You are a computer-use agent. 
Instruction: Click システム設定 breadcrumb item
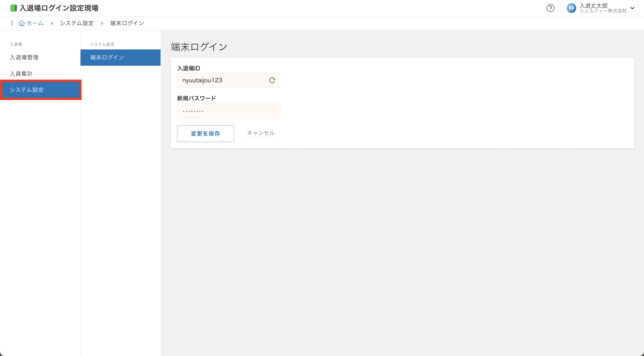click(77, 23)
